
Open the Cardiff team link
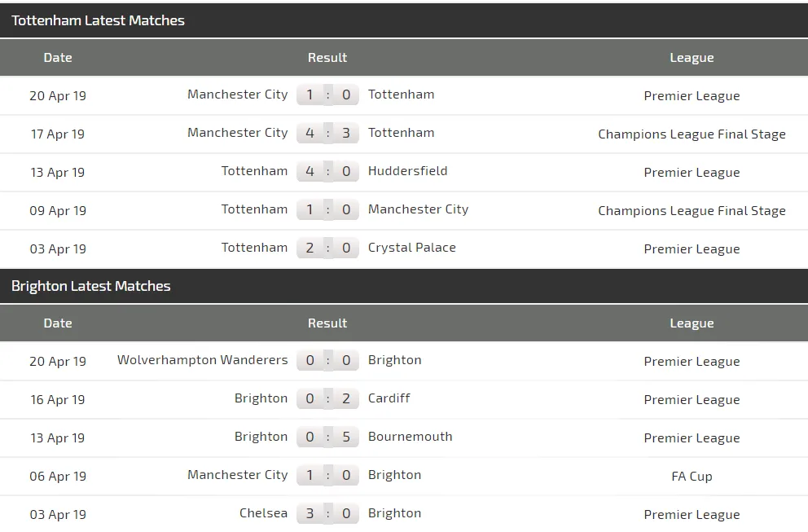coord(389,398)
